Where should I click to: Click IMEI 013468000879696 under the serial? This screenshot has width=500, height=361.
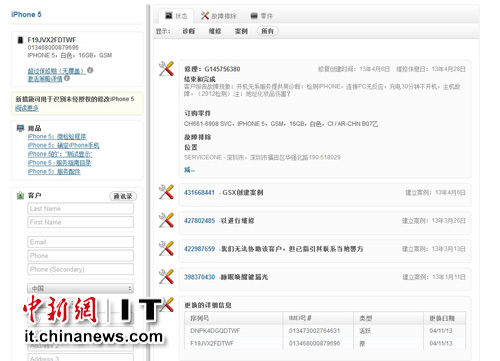tap(53, 47)
